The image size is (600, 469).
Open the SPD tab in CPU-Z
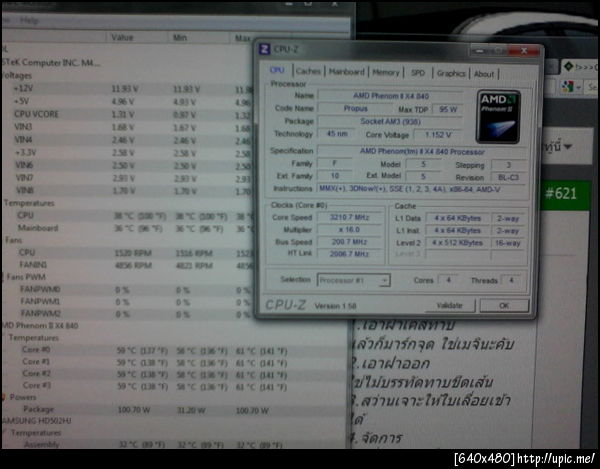click(418, 73)
